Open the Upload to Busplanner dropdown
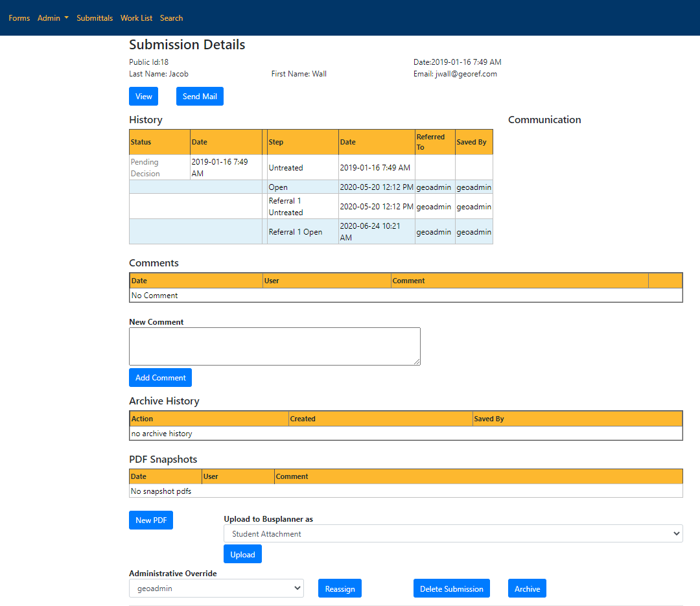This screenshot has width=700, height=606. click(x=452, y=534)
